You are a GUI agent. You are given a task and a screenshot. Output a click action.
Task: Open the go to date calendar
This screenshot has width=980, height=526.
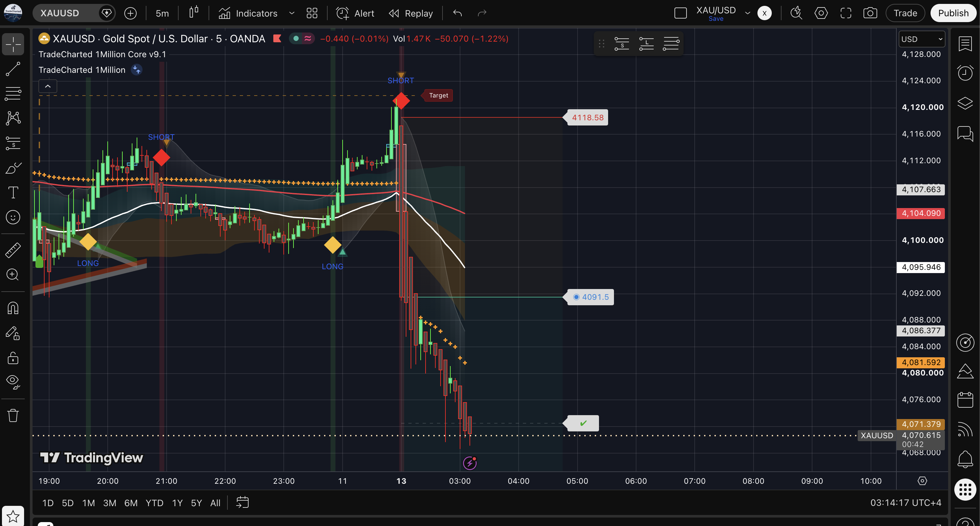[x=243, y=503]
